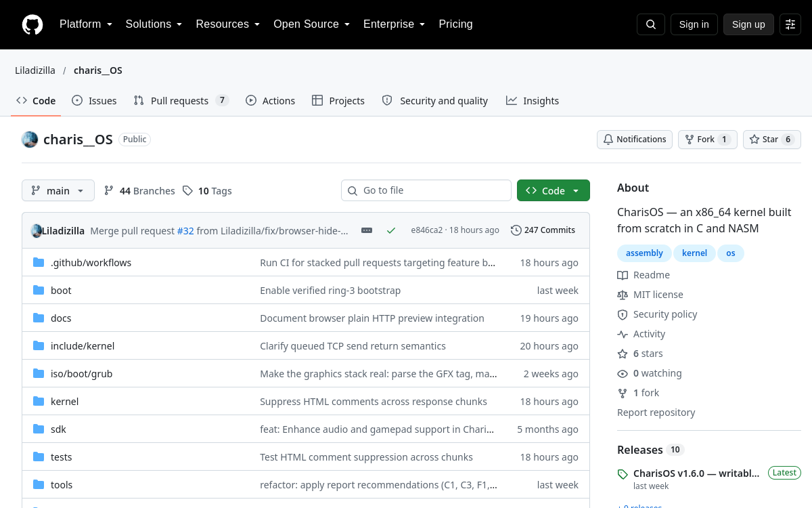Click the book icon next to Readme
The image size is (812, 508).
tap(623, 275)
